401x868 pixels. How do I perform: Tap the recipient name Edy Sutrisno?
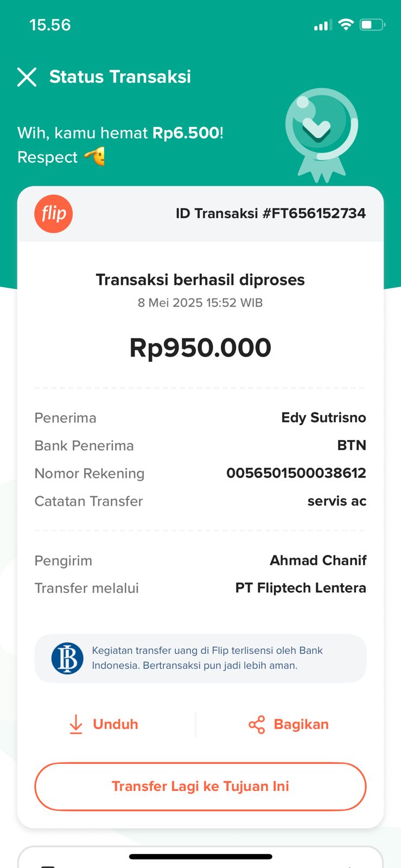tap(323, 418)
